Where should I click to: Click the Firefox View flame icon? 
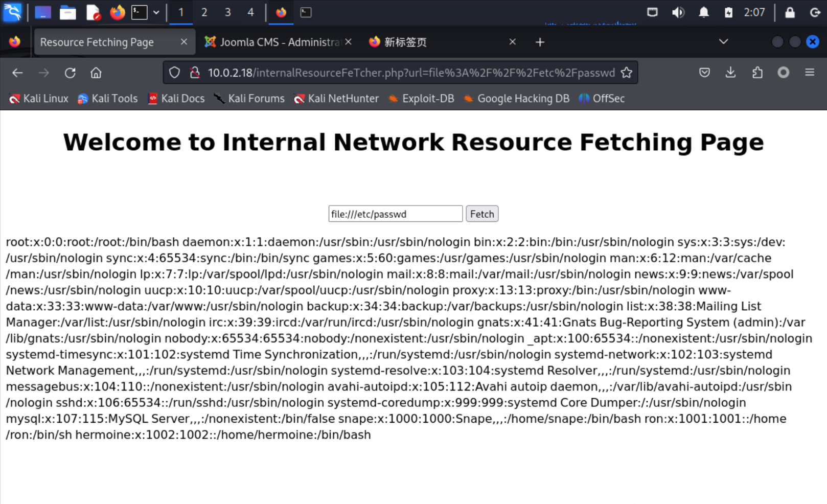point(14,42)
